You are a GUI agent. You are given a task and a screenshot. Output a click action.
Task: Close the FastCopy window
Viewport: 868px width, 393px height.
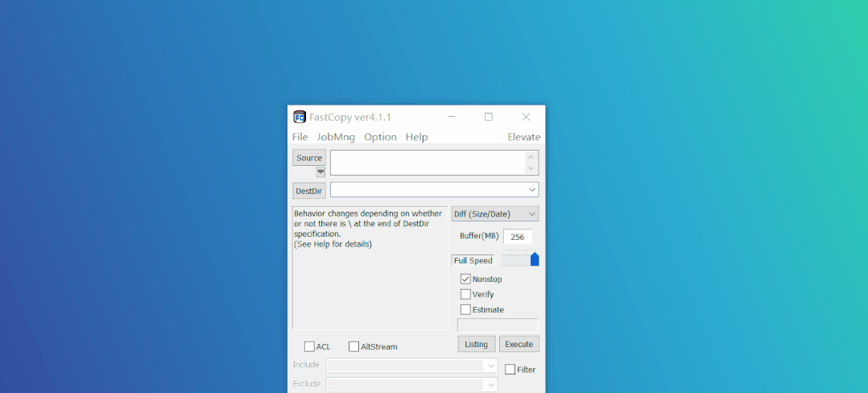[x=526, y=117]
